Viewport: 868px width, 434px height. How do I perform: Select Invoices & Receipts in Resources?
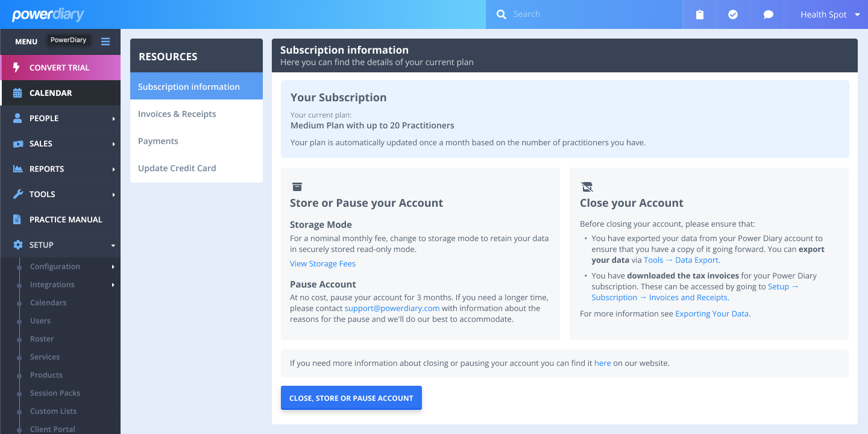[x=177, y=114]
